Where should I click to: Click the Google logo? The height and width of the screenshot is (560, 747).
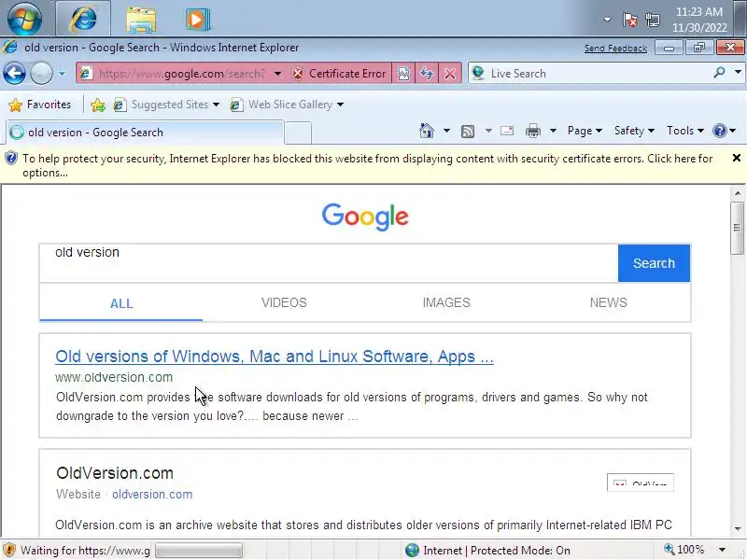coord(365,217)
